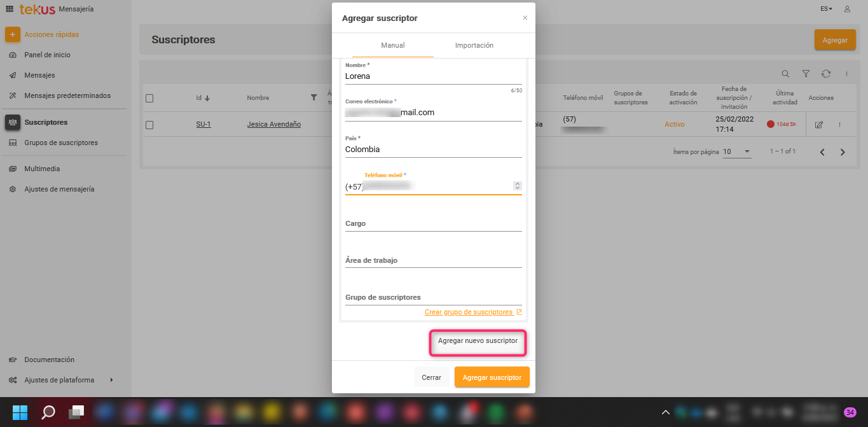Switch to the Importación tab
Image resolution: width=868 pixels, height=427 pixels.
(x=474, y=45)
